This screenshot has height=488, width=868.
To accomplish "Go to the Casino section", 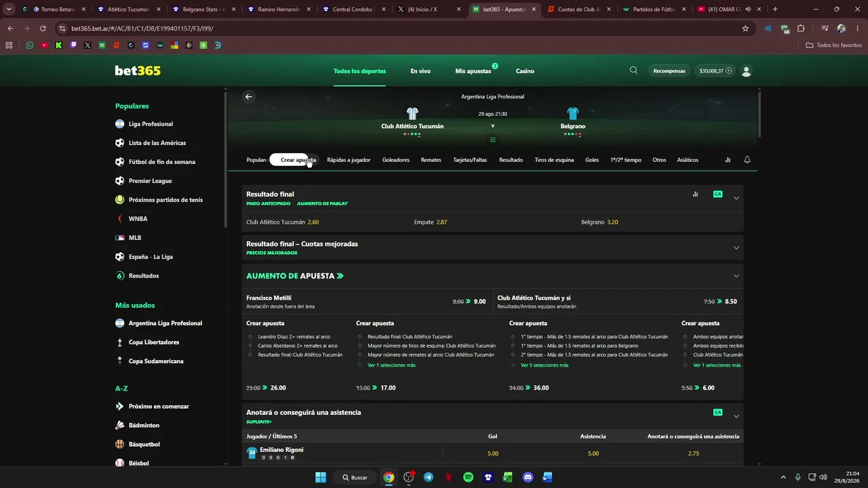I will click(525, 70).
